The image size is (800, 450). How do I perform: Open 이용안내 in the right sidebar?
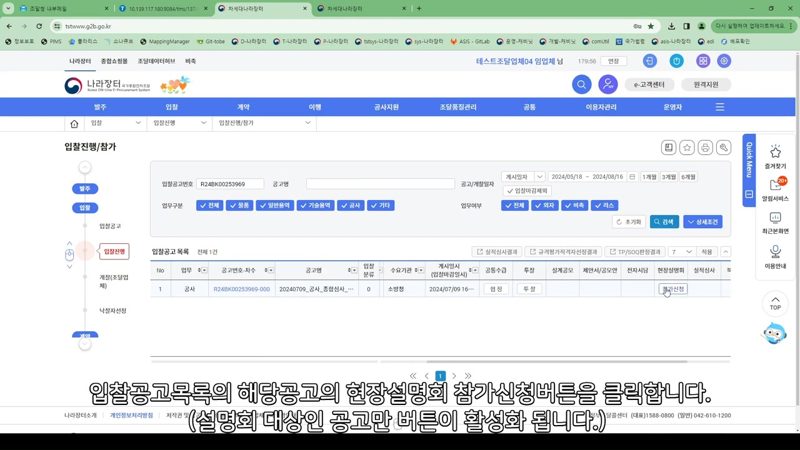(775, 257)
